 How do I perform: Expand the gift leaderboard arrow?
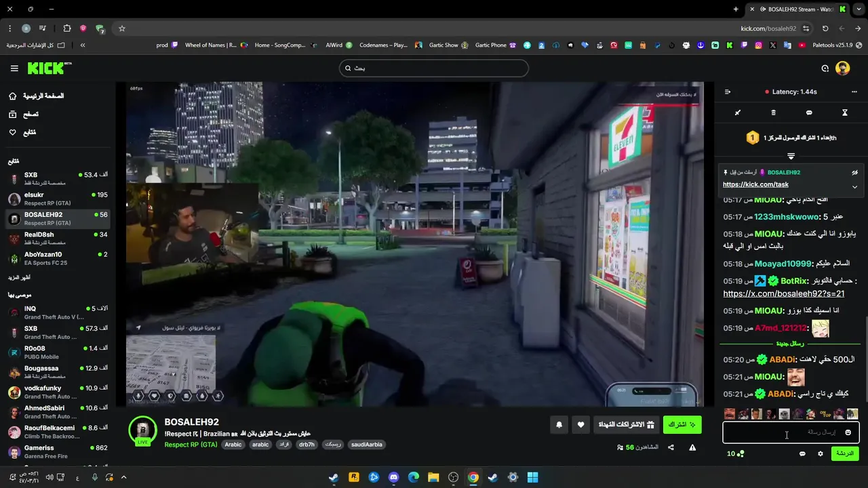pos(791,157)
